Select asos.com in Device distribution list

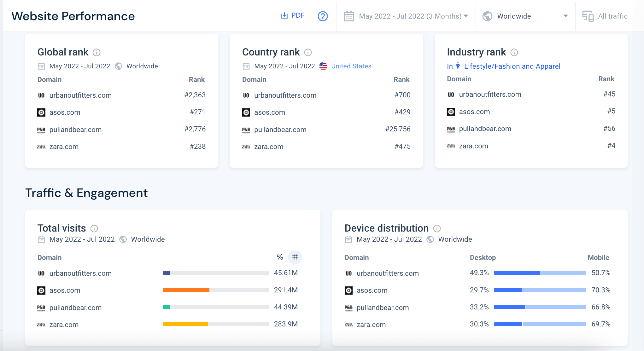point(372,291)
